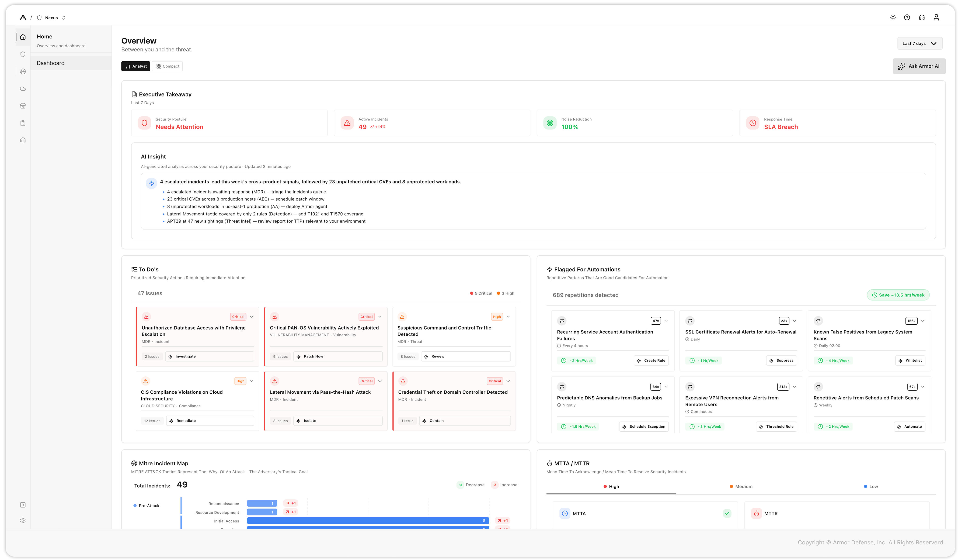Click the Ask Armor AI button
Viewport: 958px width, 560px height.
pyautogui.click(x=919, y=66)
